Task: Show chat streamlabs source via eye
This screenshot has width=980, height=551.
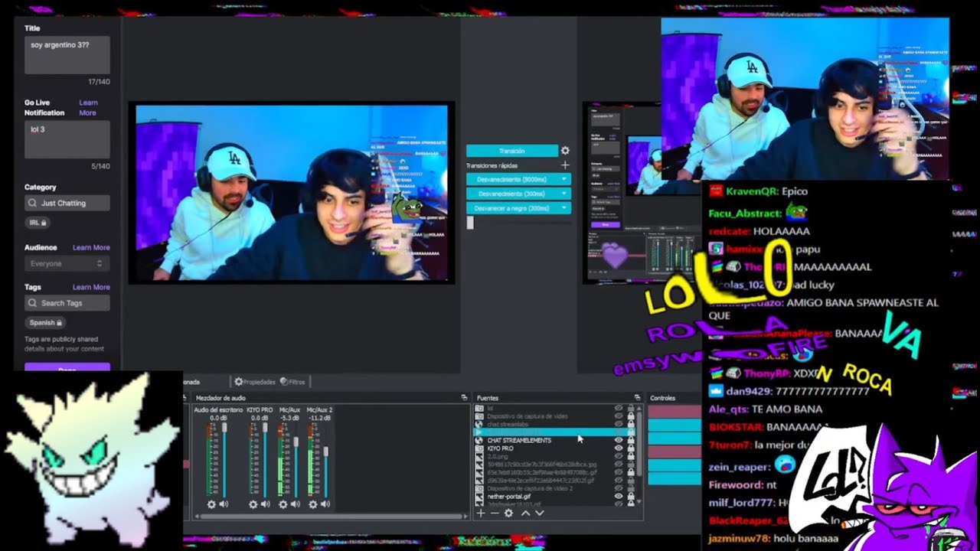Action: (x=619, y=424)
